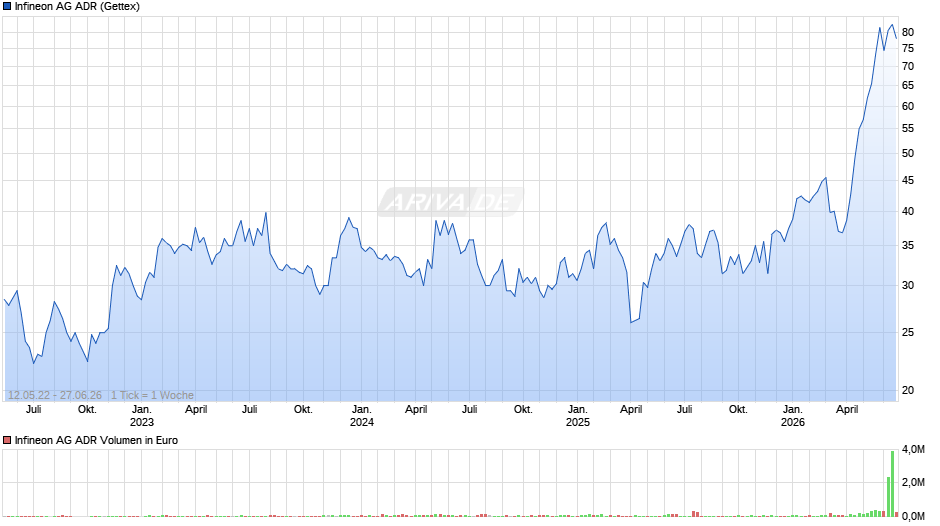Screen dimensions: 940x526
Task: Click the '2024' year label
Action: [361, 422]
